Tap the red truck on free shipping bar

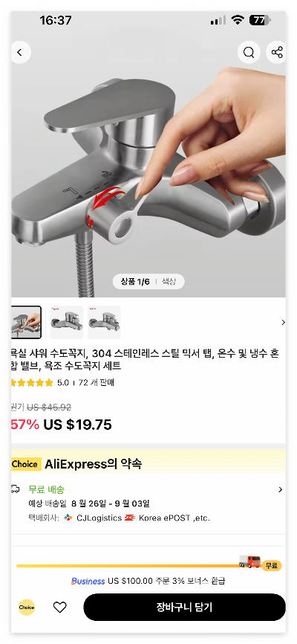[249, 561]
